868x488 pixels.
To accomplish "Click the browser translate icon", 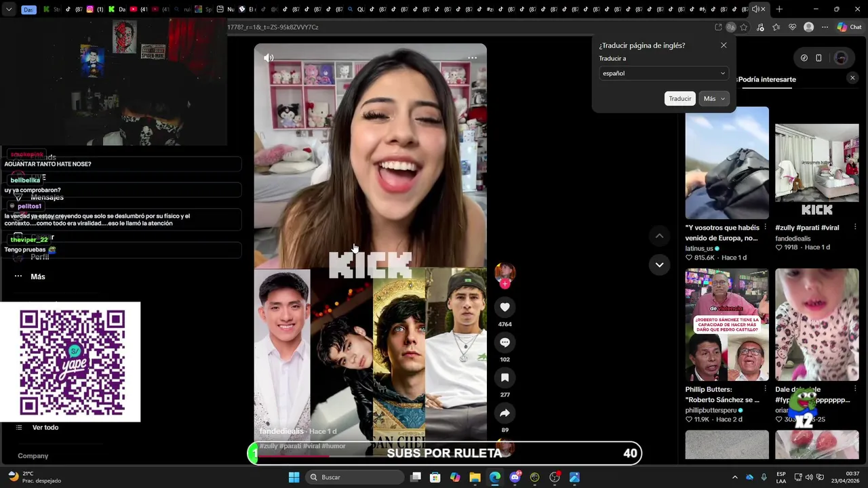I will tap(731, 27).
